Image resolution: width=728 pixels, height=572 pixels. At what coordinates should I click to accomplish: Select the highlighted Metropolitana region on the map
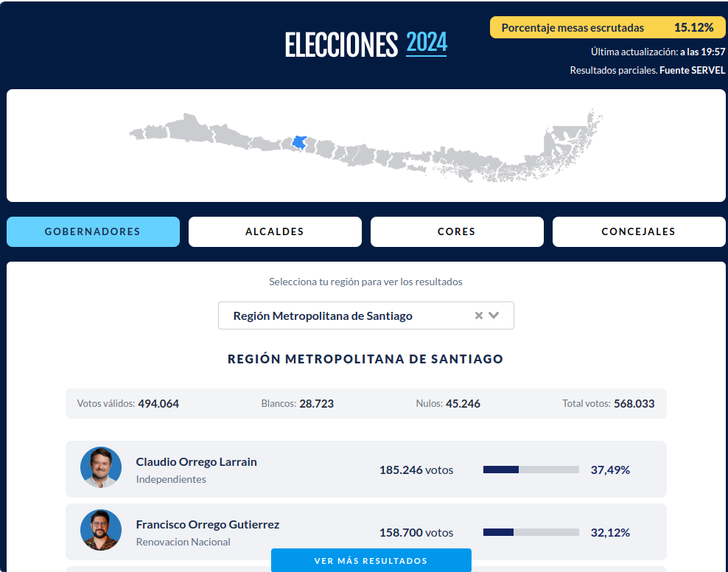(298, 142)
